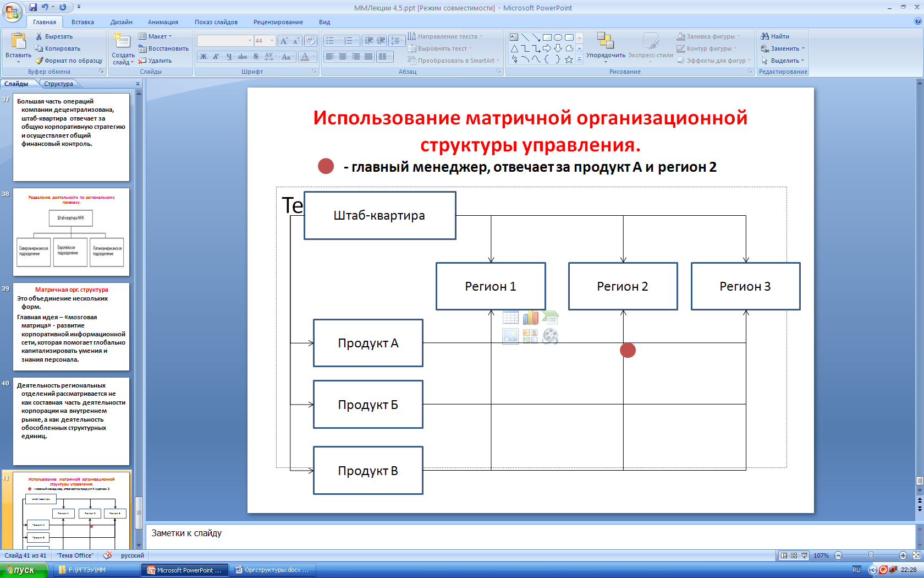Click the Paste (Вставить) clipboard icon
Viewport: 924px width, 578px height.
pyautogui.click(x=18, y=41)
